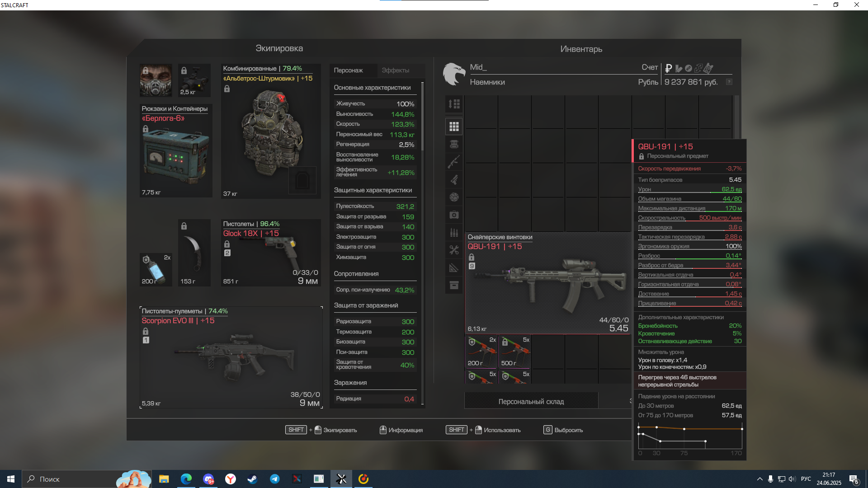The height and width of the screenshot is (488, 868).
Task: Open Персональный склад
Action: [x=531, y=401]
